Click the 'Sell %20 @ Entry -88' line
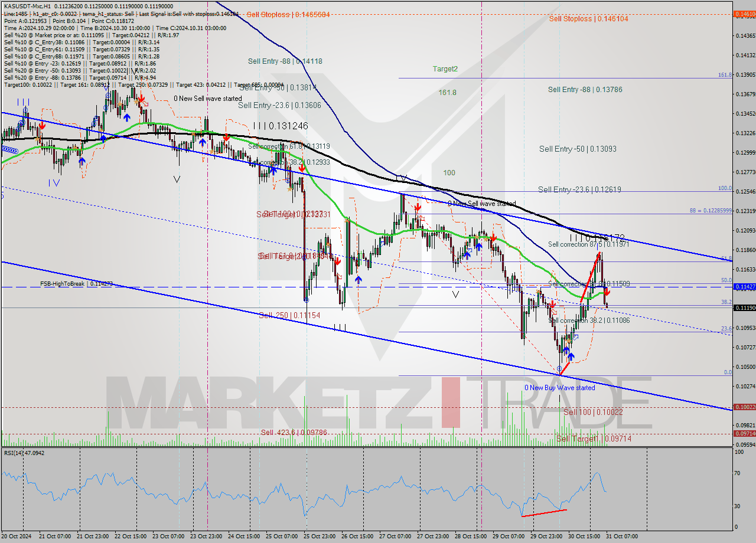 pyautogui.click(x=80, y=77)
